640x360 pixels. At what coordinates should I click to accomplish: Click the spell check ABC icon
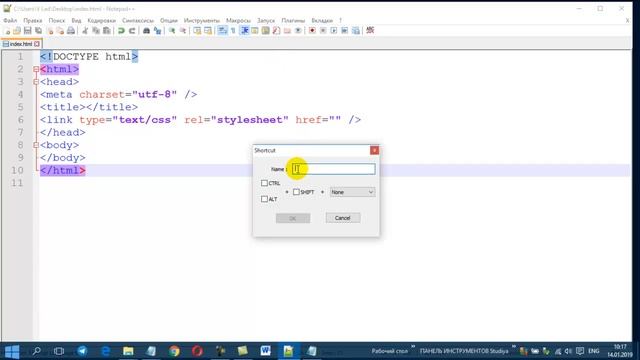click(x=370, y=30)
